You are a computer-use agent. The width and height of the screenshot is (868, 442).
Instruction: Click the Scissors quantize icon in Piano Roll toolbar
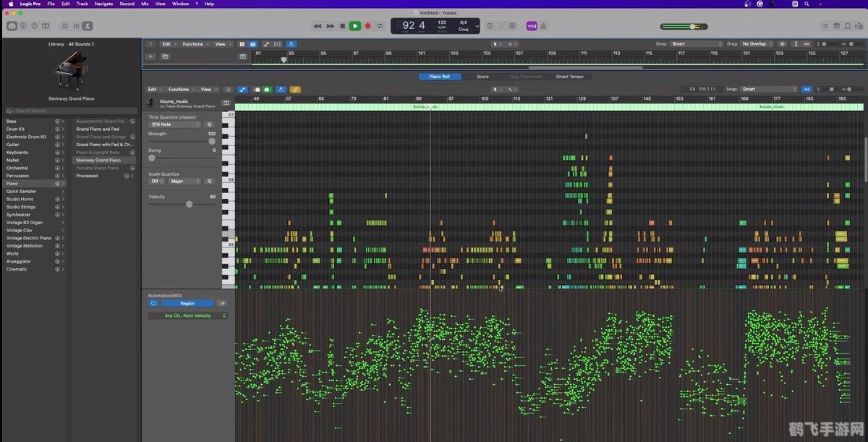point(281,89)
